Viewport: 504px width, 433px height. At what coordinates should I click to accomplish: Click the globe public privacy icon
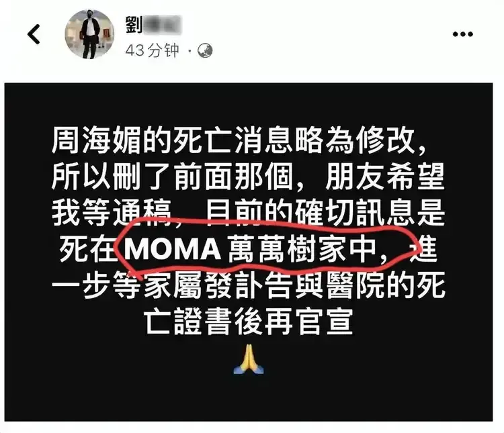click(x=205, y=50)
